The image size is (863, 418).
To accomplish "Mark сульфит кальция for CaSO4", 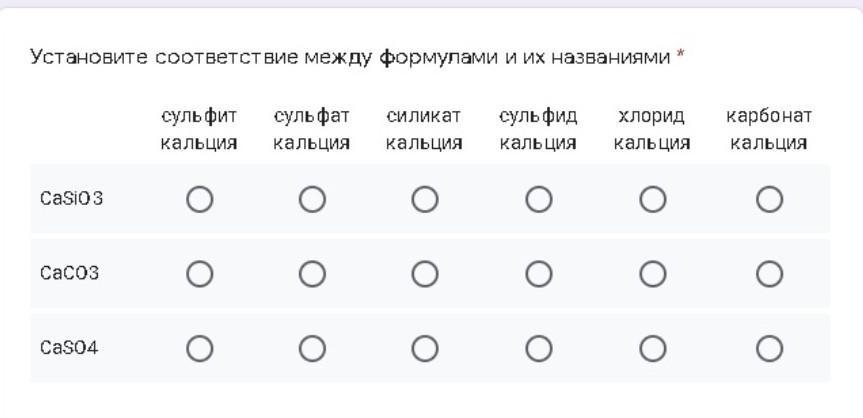I will pos(199,348).
